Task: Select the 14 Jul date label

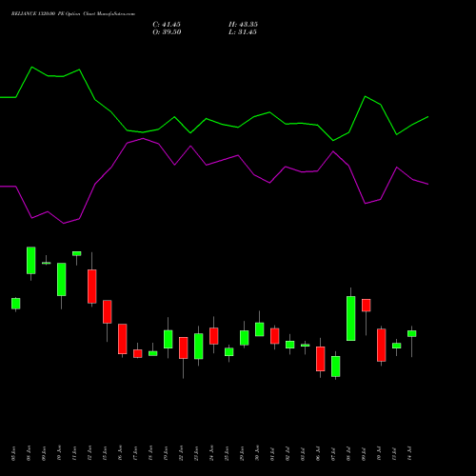Action: click(409, 453)
